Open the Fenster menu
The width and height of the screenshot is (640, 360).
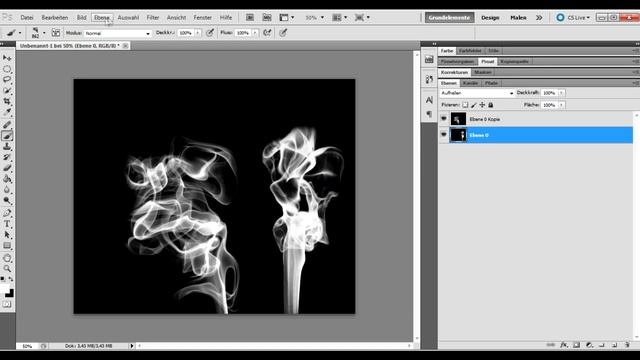(x=202, y=18)
